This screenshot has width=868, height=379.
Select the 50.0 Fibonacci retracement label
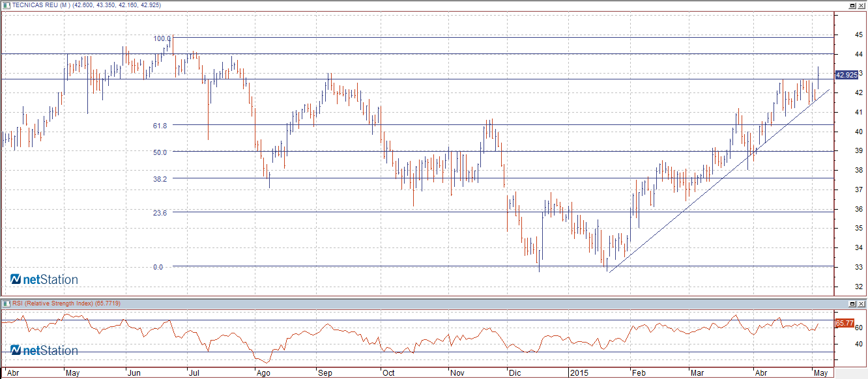(x=160, y=152)
